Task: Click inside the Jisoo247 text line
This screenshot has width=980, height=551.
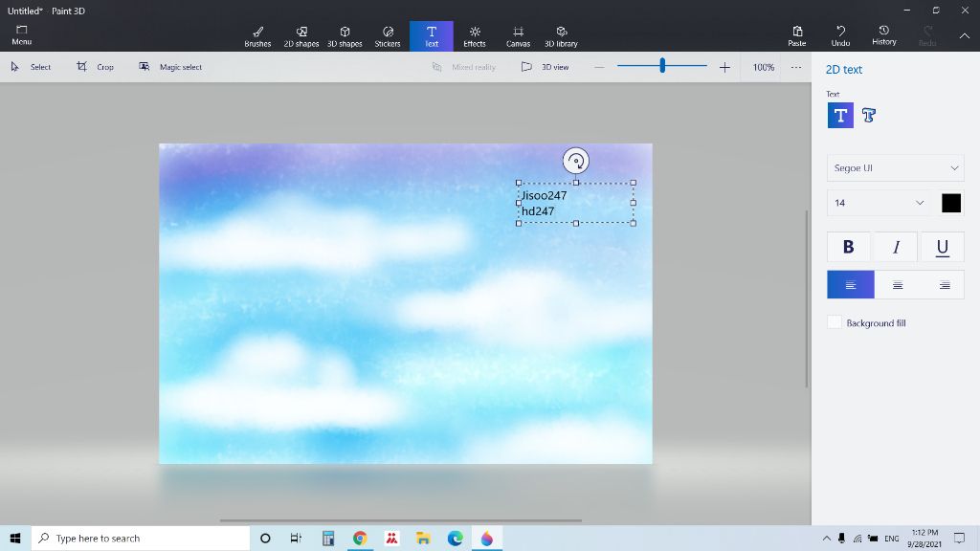Action: [544, 195]
